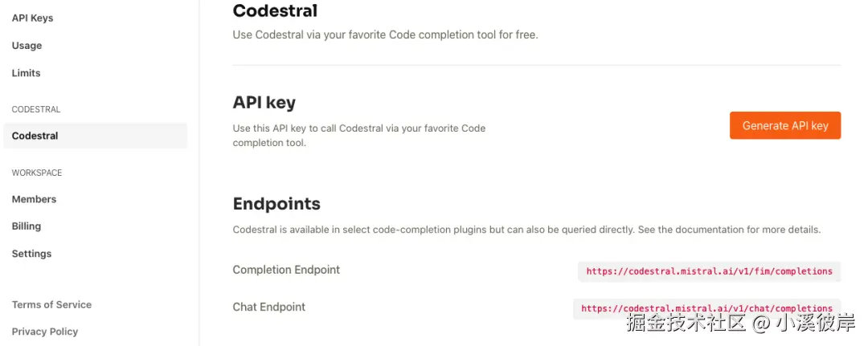Image resolution: width=868 pixels, height=346 pixels.
Task: Click the Codestral page heading
Action: tap(274, 11)
